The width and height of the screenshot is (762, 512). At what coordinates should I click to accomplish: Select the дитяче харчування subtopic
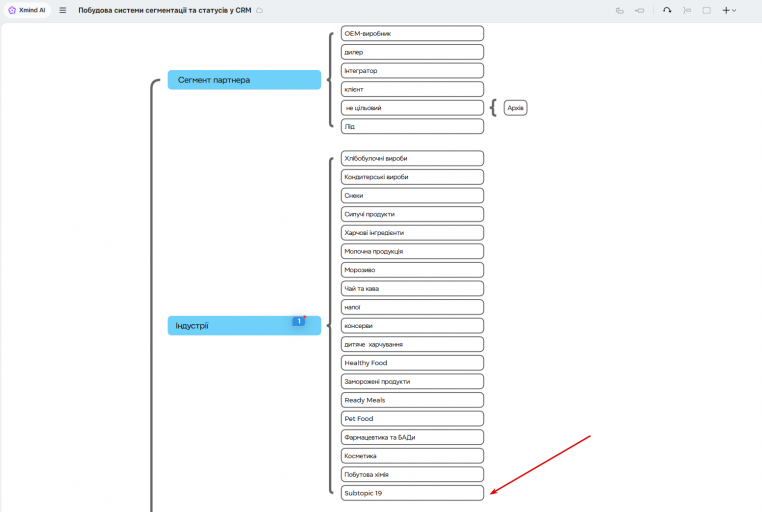(x=412, y=344)
